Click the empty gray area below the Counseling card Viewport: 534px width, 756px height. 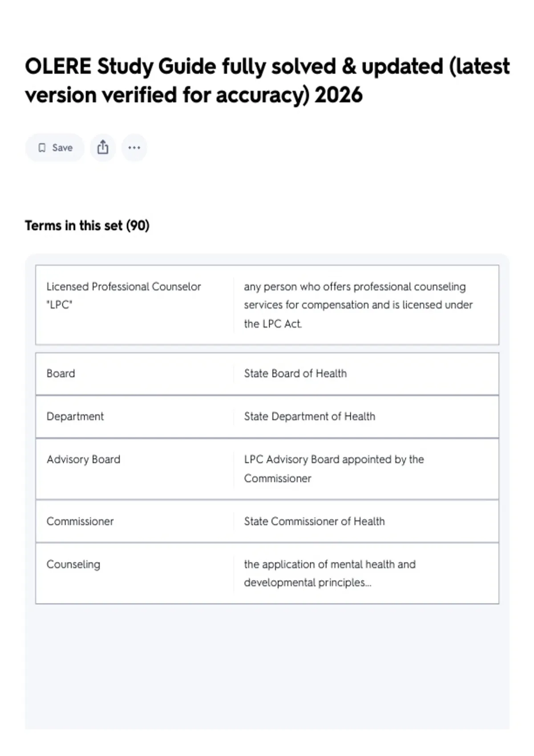coord(267,667)
